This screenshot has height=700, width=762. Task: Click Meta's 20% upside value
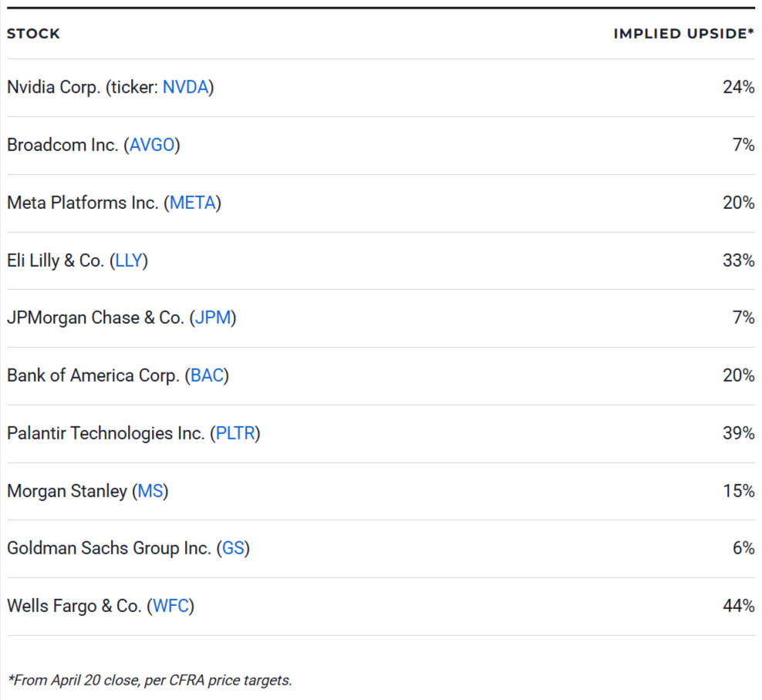click(x=738, y=203)
